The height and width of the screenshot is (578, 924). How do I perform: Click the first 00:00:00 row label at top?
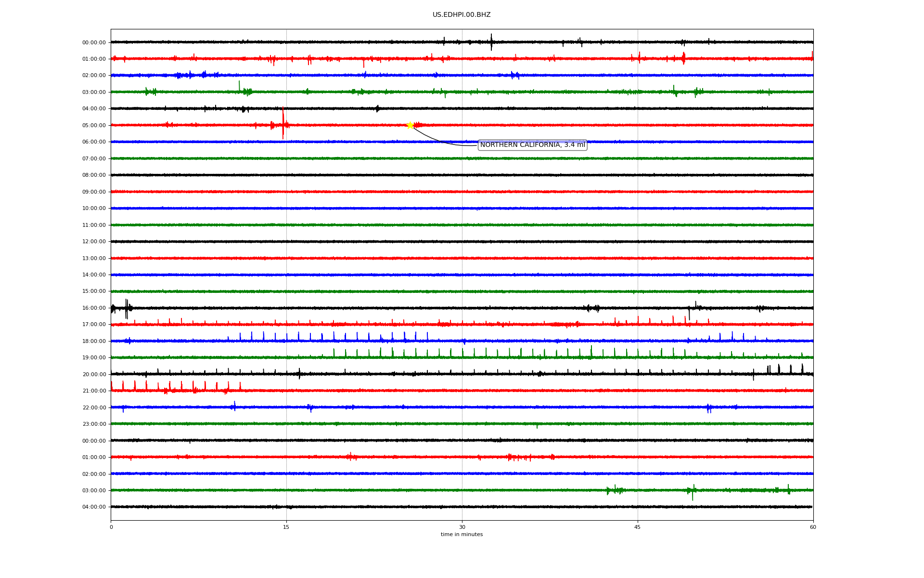(x=94, y=42)
